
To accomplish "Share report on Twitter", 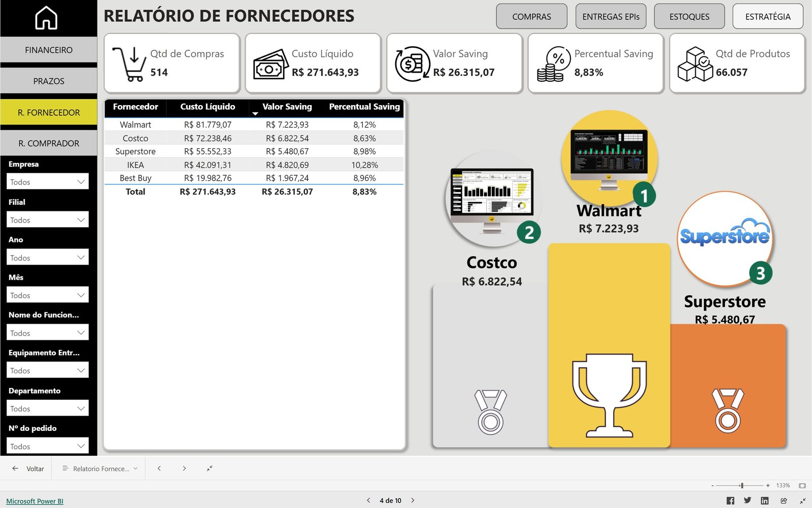I will click(x=748, y=500).
